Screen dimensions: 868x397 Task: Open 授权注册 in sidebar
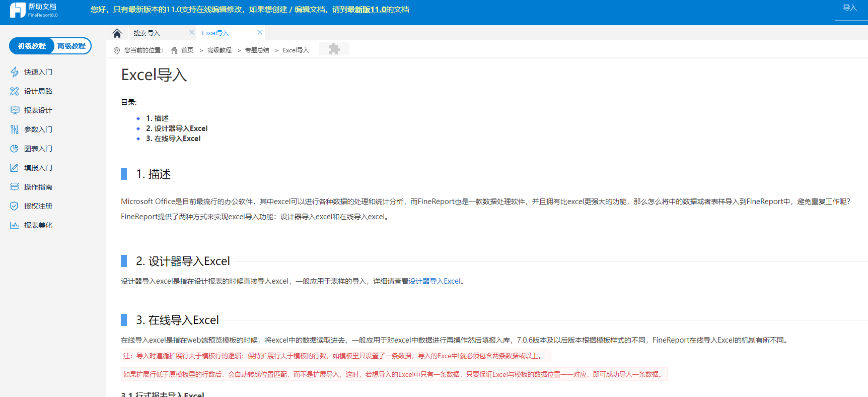click(x=38, y=206)
